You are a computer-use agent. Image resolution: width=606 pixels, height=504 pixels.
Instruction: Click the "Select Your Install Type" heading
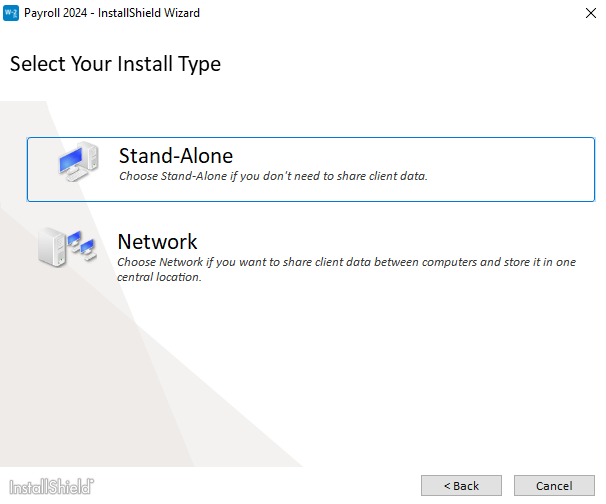coord(115,65)
